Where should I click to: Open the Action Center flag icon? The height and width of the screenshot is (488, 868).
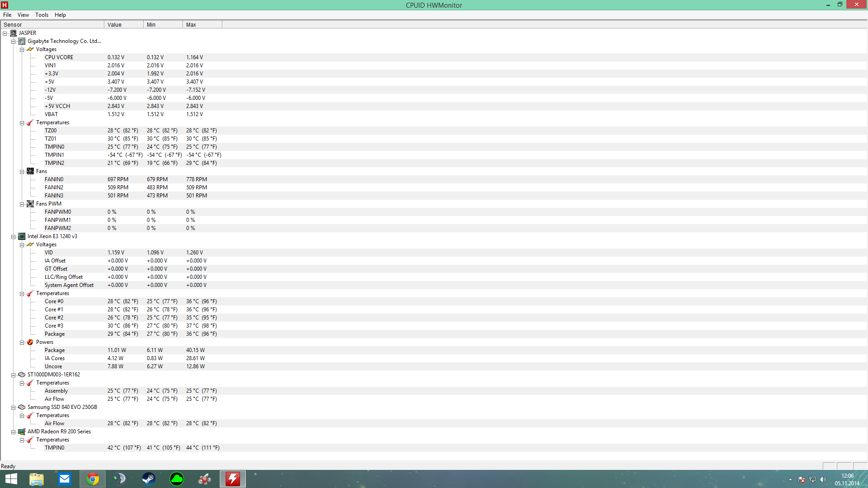click(802, 479)
